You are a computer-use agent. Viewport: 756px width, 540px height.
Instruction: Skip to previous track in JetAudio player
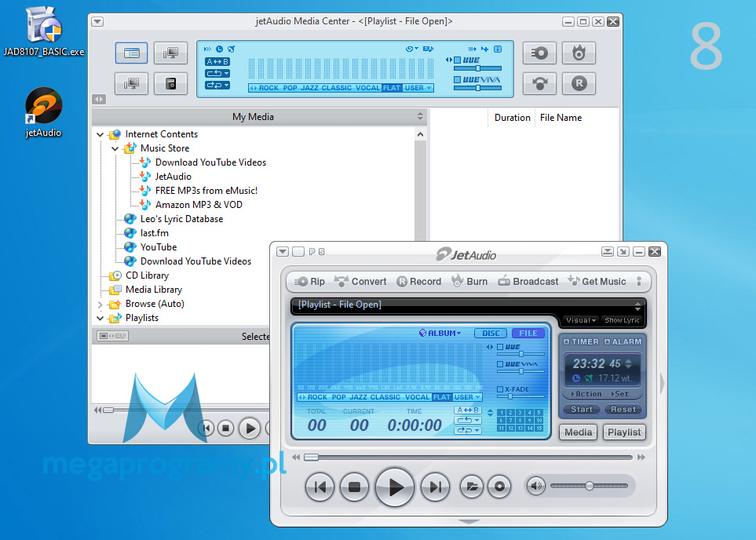click(x=320, y=487)
